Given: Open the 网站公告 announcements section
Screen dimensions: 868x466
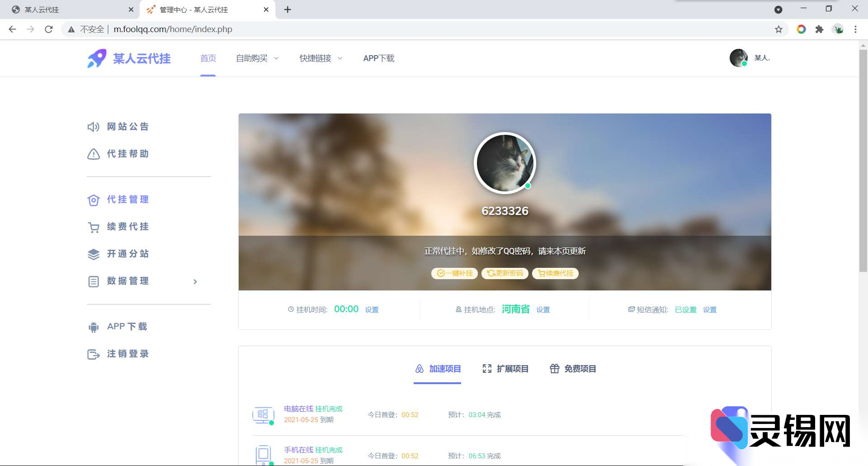Looking at the screenshot, I should [127, 127].
